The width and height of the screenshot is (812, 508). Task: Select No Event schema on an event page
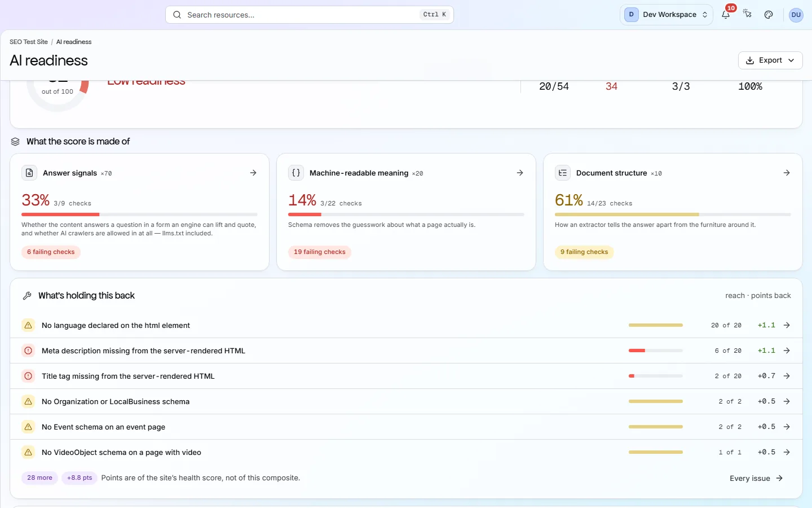pos(103,427)
